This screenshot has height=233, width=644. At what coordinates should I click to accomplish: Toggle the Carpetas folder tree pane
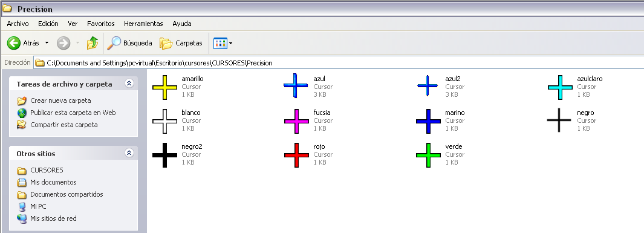click(x=181, y=43)
